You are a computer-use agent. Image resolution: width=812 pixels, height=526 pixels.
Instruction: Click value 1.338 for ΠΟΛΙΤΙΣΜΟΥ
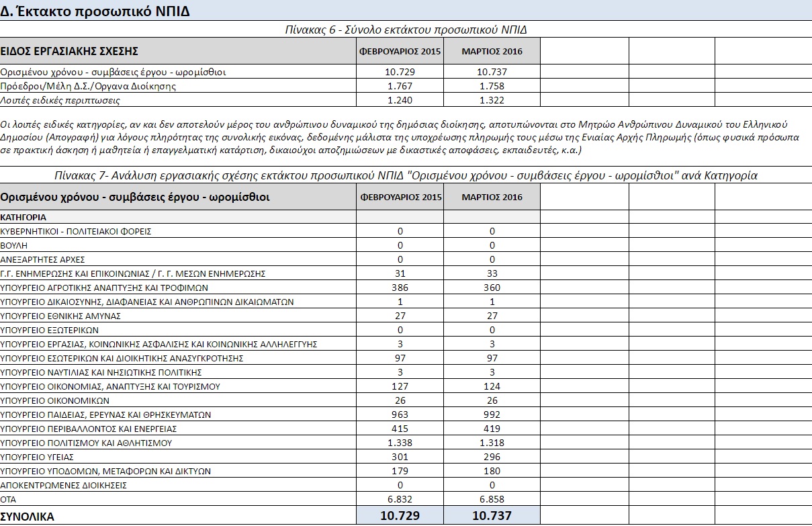tap(400, 443)
